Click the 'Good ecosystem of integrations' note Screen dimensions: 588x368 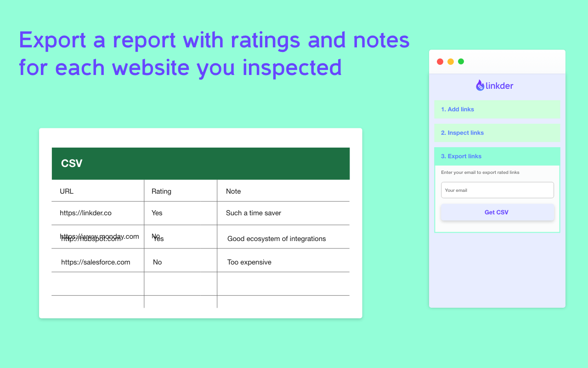(x=277, y=239)
